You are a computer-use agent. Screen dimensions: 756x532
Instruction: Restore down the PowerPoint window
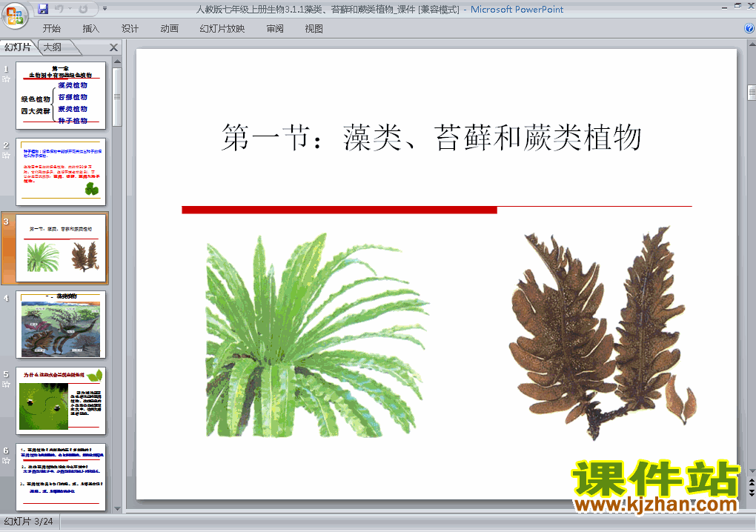(x=737, y=6)
